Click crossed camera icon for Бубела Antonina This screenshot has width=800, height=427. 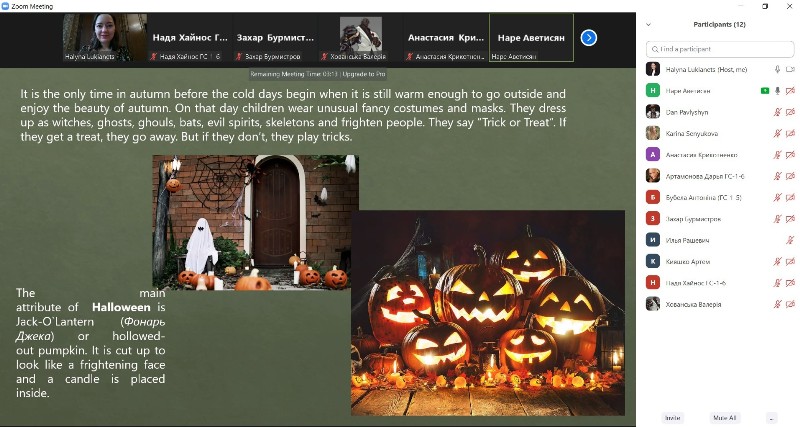pos(790,197)
